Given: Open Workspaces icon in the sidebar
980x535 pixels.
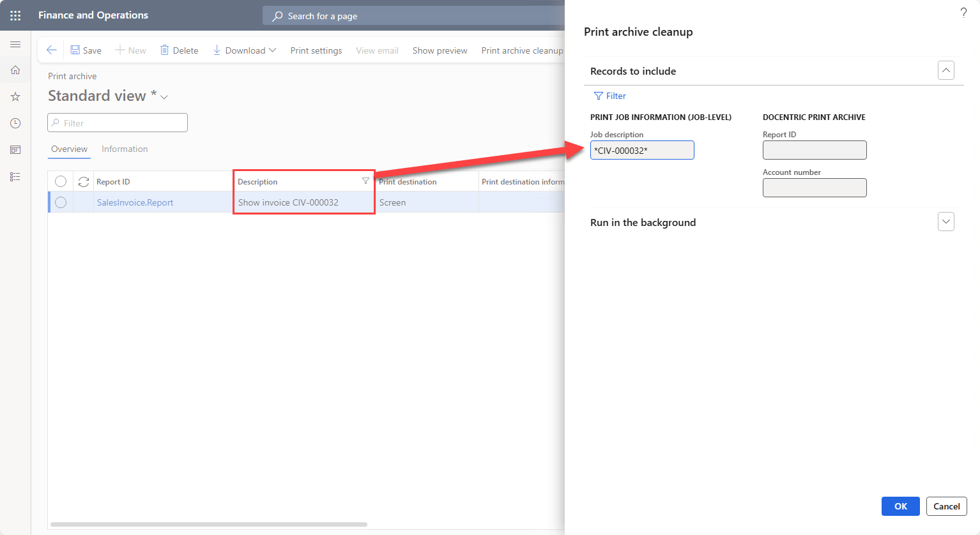Looking at the screenshot, I should click(x=15, y=150).
